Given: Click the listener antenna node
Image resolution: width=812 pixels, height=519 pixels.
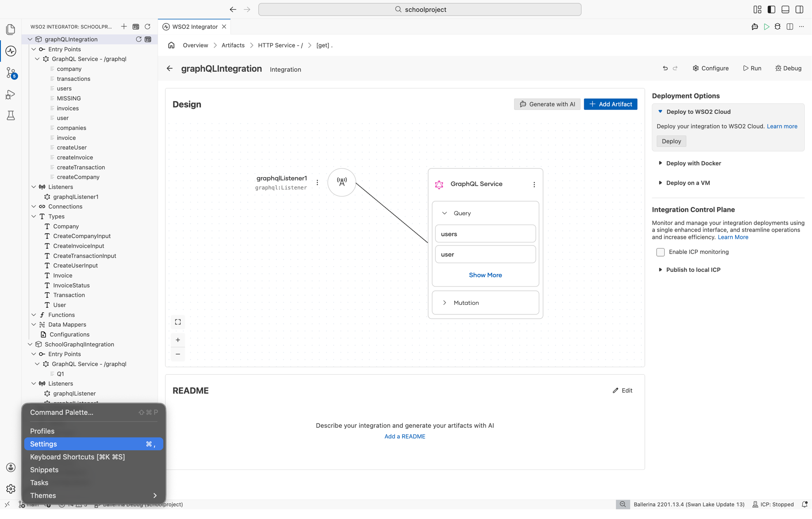Looking at the screenshot, I should (x=342, y=182).
